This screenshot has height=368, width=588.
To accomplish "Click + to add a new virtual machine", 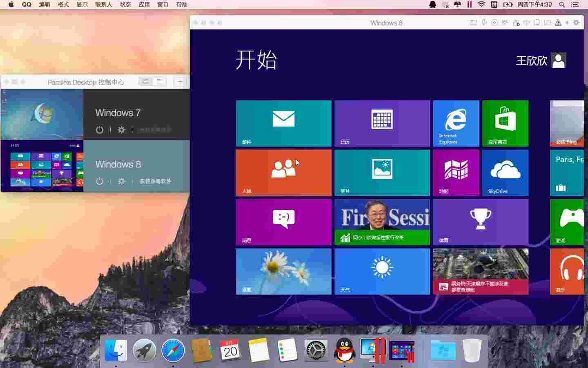I will [x=180, y=81].
